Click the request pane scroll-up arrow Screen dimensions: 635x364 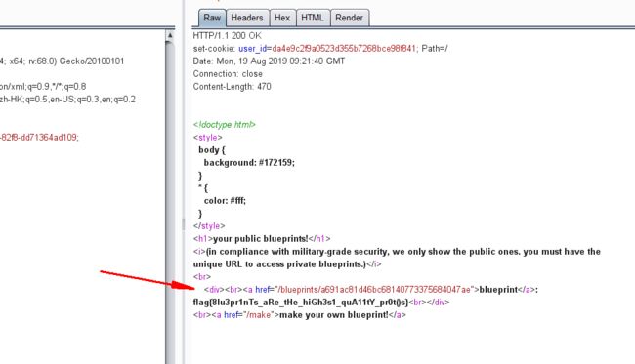coord(170,35)
